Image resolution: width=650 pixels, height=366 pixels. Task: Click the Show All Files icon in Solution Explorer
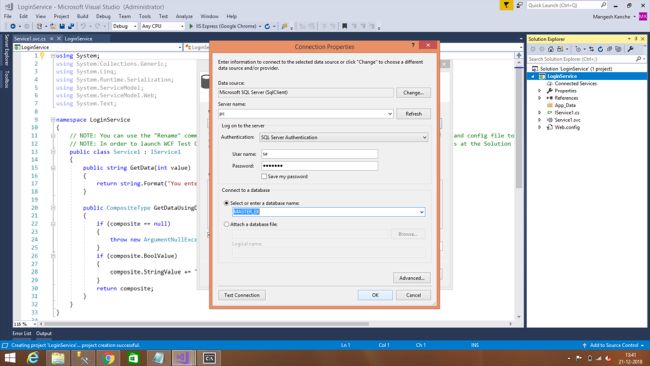click(618, 49)
